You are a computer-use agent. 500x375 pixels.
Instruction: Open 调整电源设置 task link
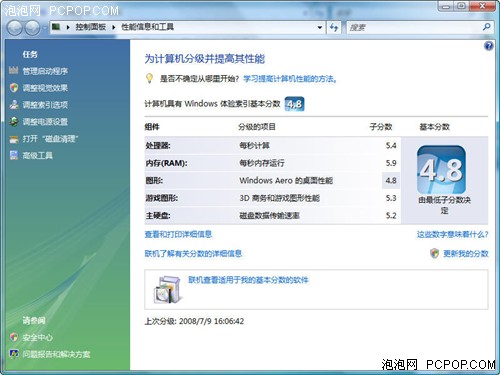(x=45, y=122)
